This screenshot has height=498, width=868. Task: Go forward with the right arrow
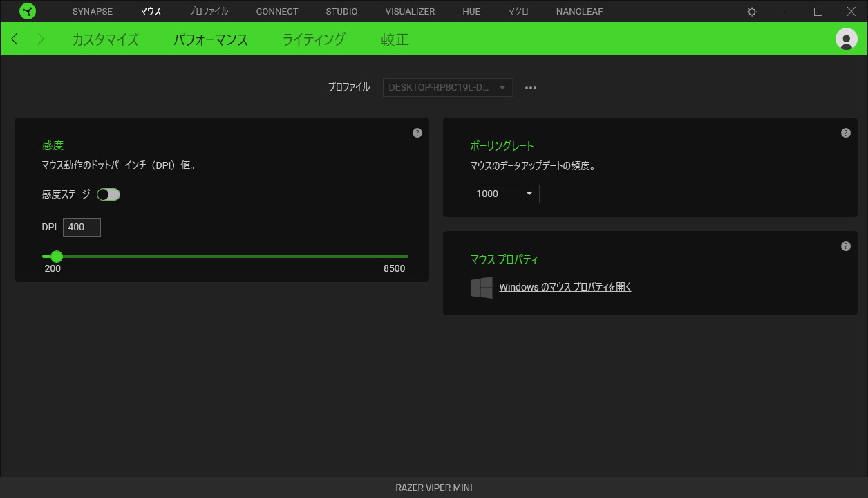41,39
